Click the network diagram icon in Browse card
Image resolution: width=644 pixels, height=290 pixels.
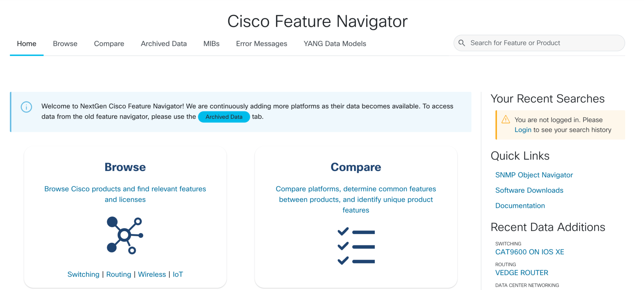(125, 236)
